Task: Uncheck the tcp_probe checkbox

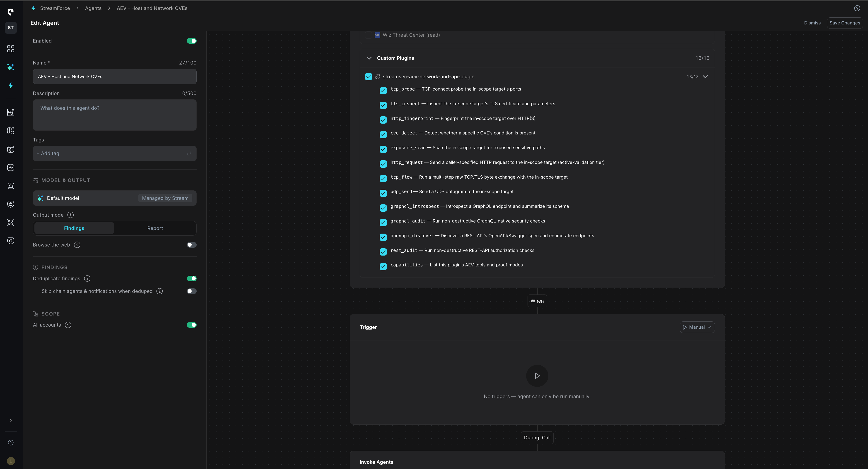Action: point(383,91)
